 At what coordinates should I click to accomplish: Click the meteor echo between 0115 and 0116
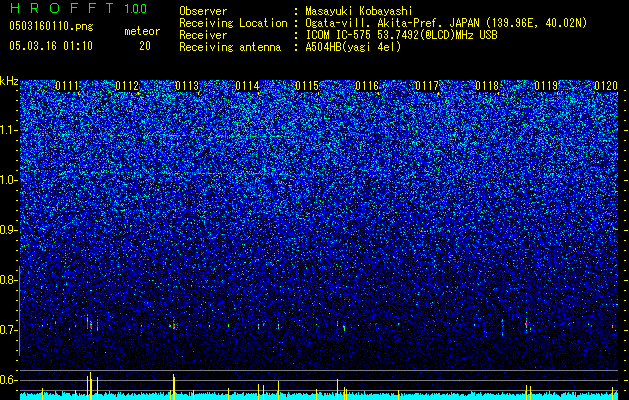click(337, 323)
